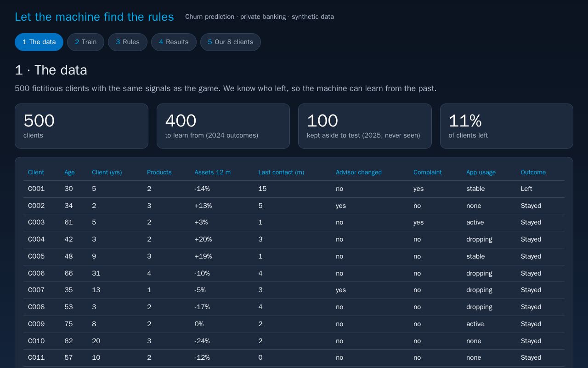588x368 pixels.
Task: Open the '1 The data' tab
Action: coord(39,42)
